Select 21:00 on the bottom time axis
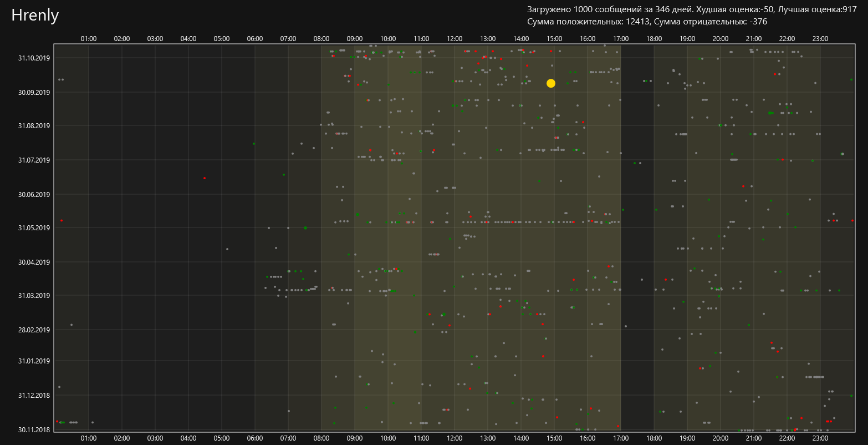The image size is (868, 445). 754,438
